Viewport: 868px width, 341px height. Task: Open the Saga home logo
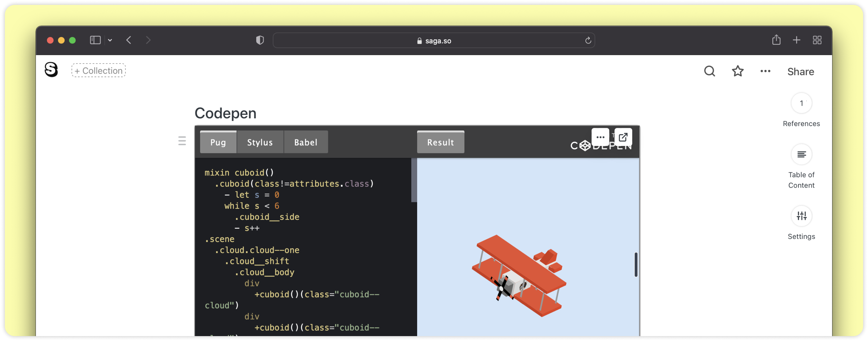(51, 70)
